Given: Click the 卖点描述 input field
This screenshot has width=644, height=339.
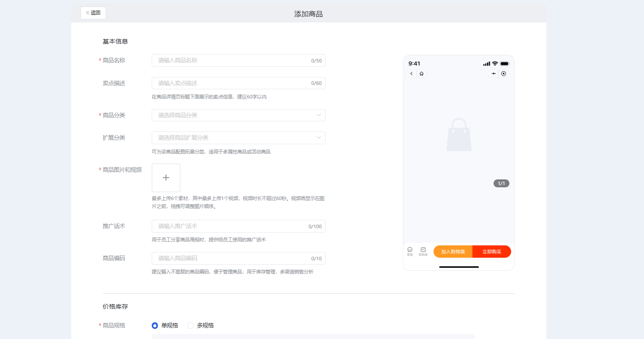Looking at the screenshot, I should pyautogui.click(x=238, y=83).
